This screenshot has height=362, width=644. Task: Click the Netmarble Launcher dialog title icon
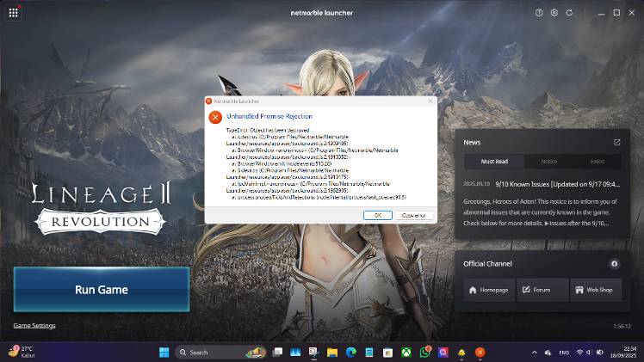tap(208, 101)
